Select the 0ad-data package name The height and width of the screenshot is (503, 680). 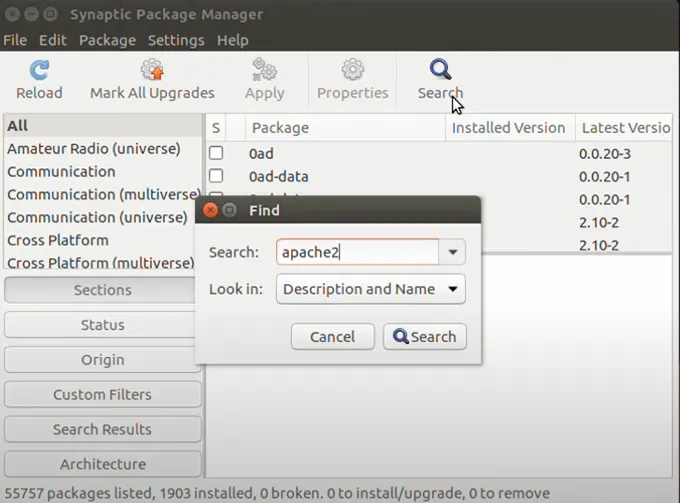point(278,177)
